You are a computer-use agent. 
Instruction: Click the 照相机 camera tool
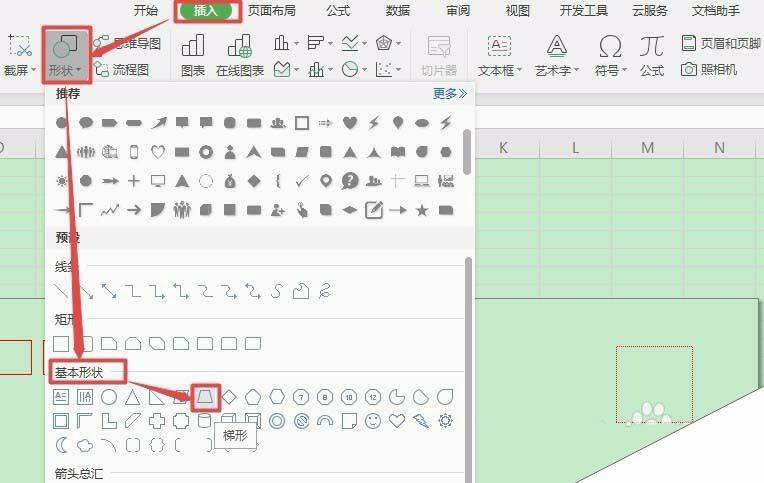[709, 70]
